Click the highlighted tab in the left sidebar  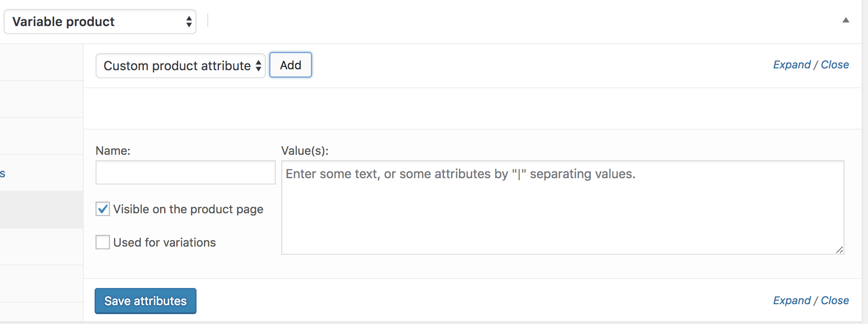click(41, 209)
